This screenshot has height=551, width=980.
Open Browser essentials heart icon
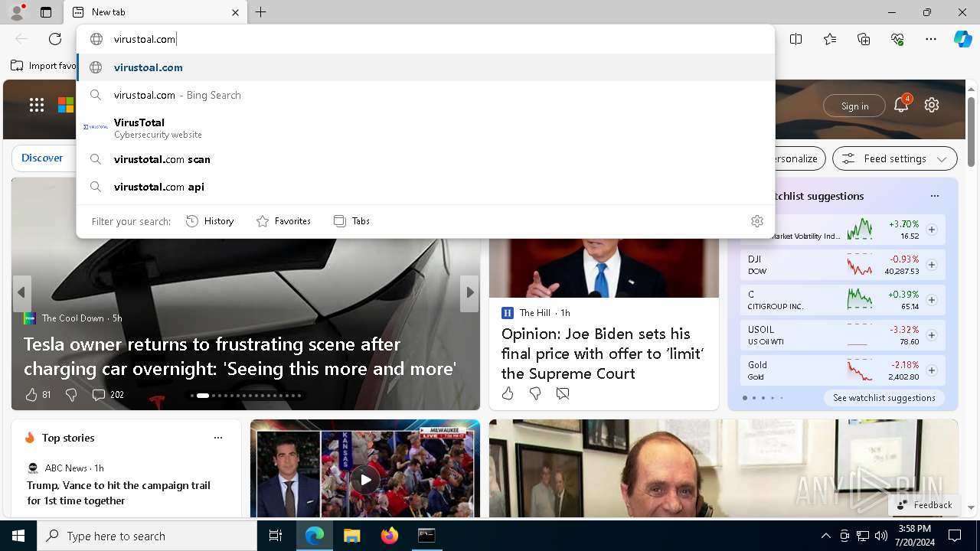click(x=897, y=39)
